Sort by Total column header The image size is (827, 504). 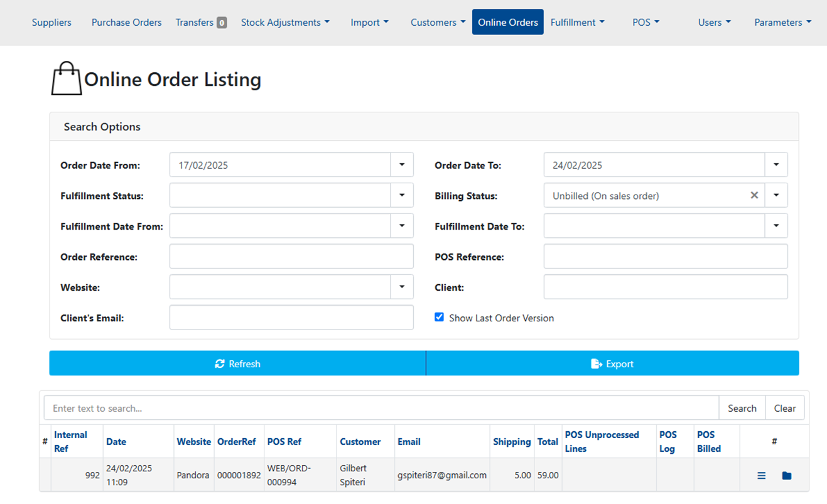(x=548, y=441)
